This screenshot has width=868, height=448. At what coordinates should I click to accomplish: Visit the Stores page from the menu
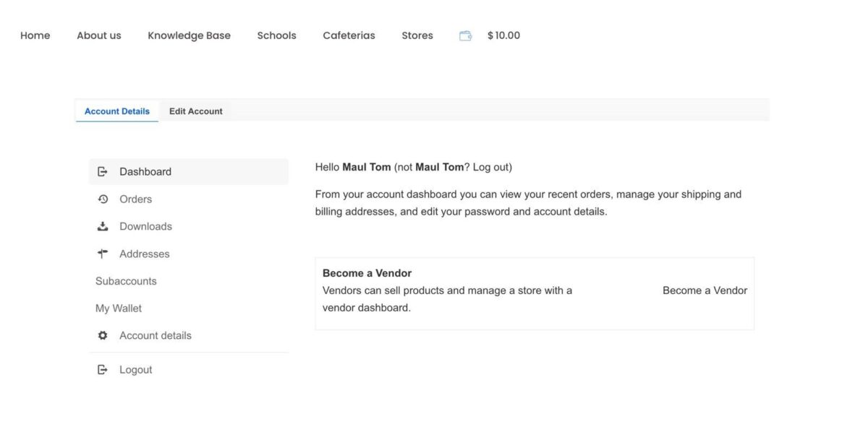[x=417, y=35]
